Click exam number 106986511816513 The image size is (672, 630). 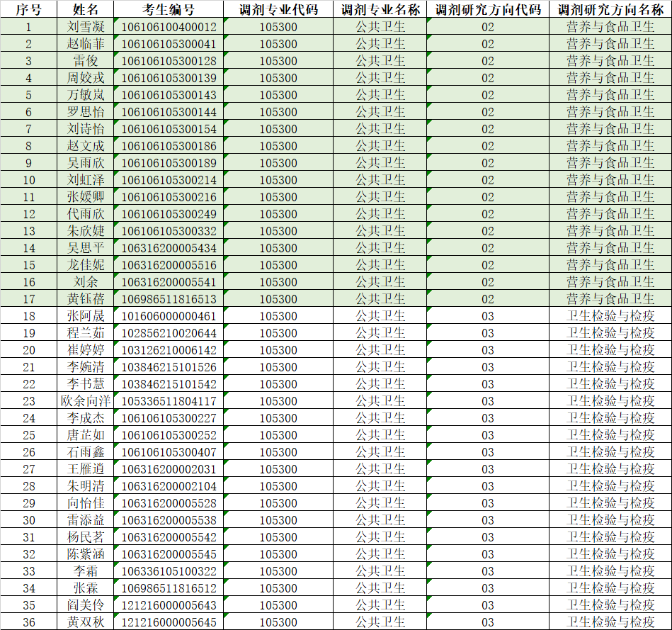[x=169, y=299]
